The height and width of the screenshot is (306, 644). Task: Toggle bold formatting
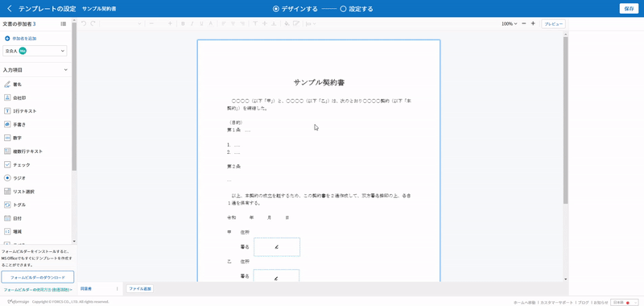pyautogui.click(x=183, y=23)
